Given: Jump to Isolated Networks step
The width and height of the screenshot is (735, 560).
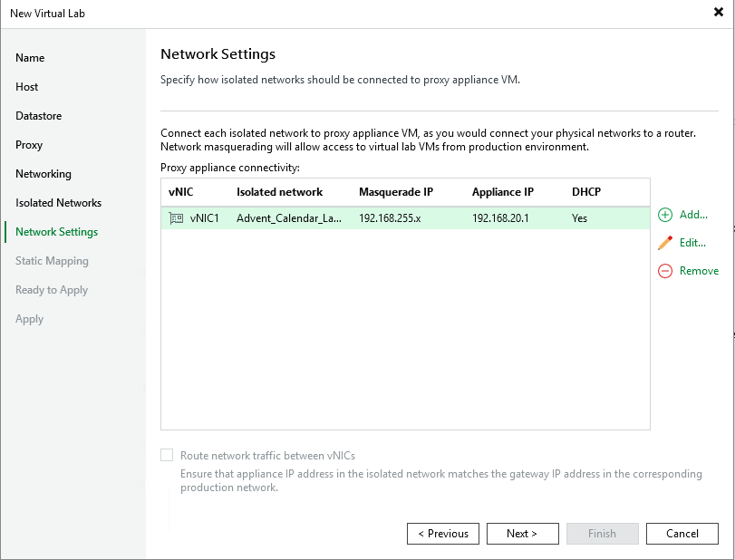Looking at the screenshot, I should (x=58, y=203).
